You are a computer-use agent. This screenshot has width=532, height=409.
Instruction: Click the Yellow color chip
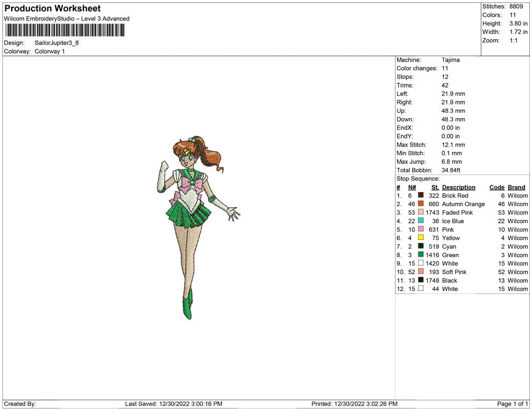pyautogui.click(x=420, y=238)
